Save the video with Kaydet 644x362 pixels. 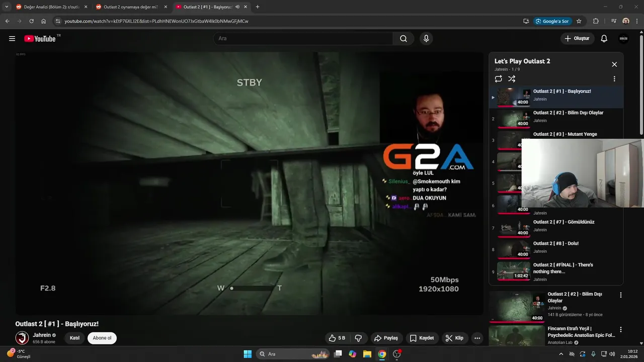point(422,338)
